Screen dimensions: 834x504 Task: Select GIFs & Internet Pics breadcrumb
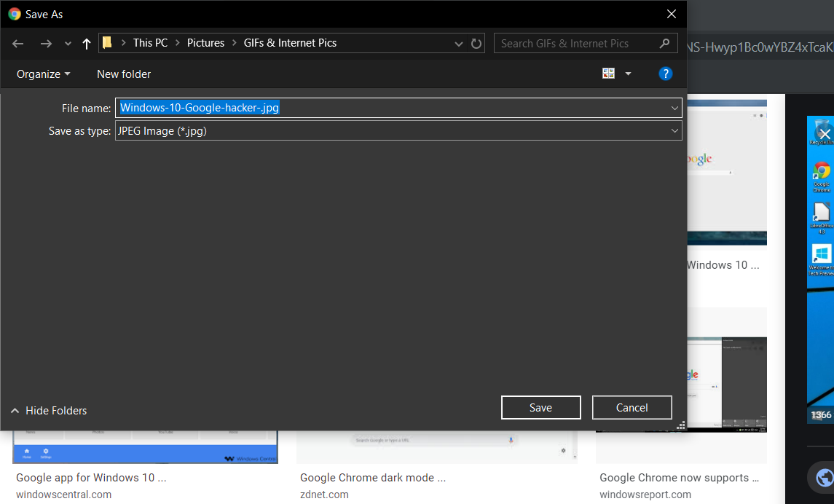[290, 43]
